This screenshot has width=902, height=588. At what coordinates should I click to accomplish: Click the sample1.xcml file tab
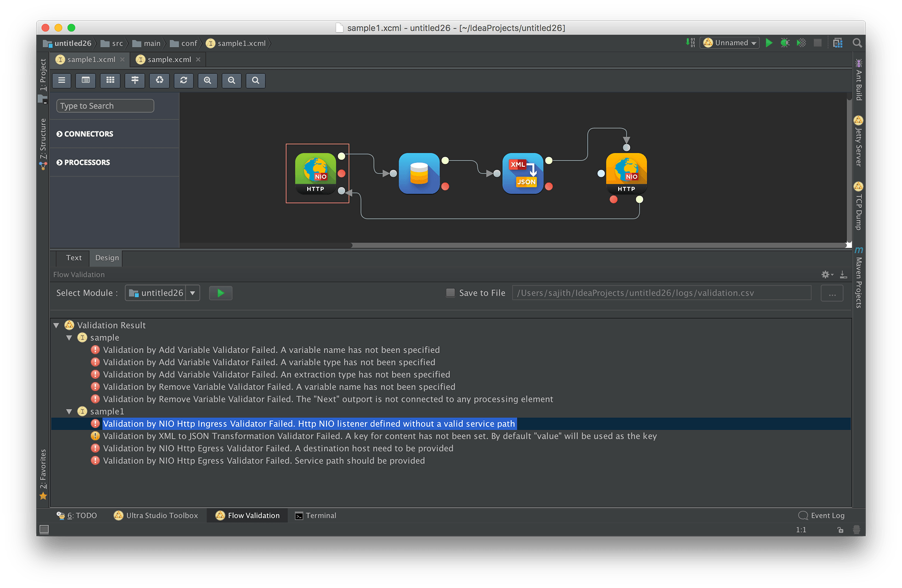click(92, 61)
